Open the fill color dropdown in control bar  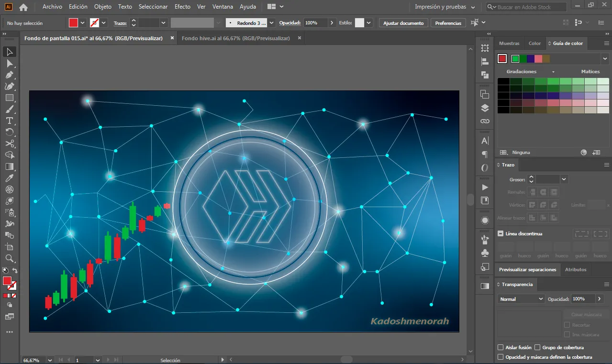83,23
